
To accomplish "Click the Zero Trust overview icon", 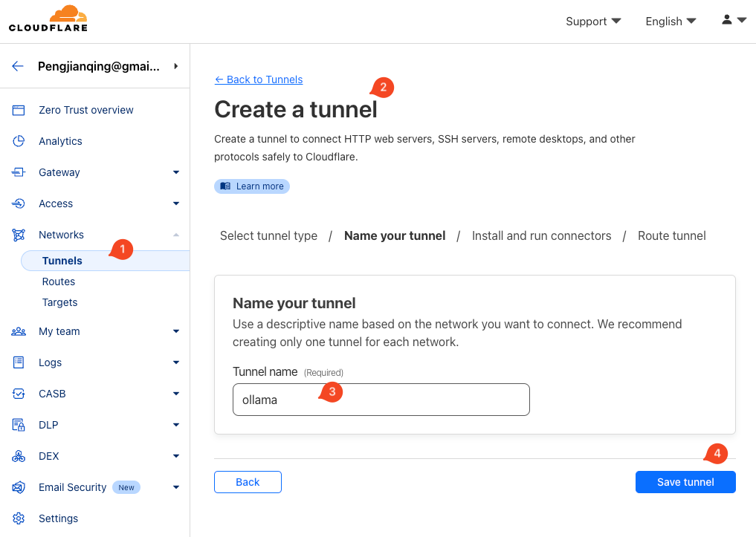I will 19,110.
